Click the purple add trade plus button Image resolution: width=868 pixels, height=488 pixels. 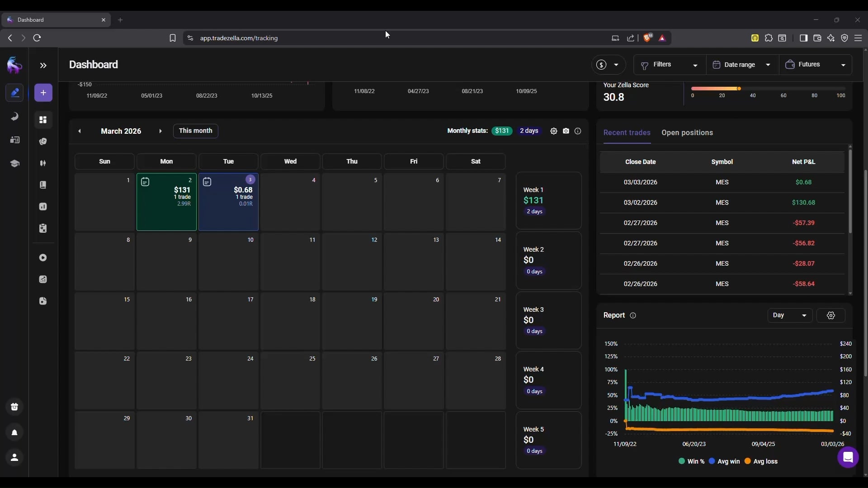[x=43, y=93]
